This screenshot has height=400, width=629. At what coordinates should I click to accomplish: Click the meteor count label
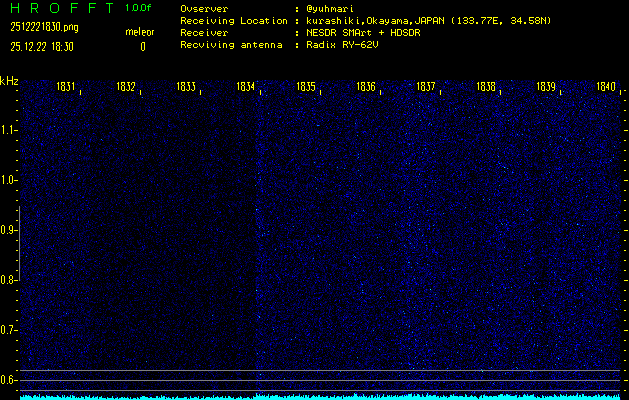click(x=140, y=32)
